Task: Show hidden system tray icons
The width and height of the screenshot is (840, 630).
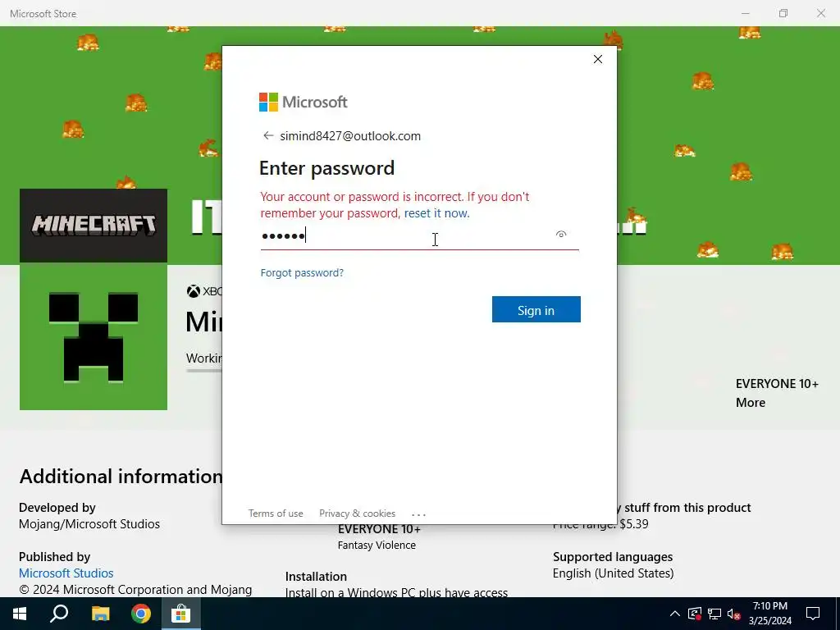Action: point(675,614)
